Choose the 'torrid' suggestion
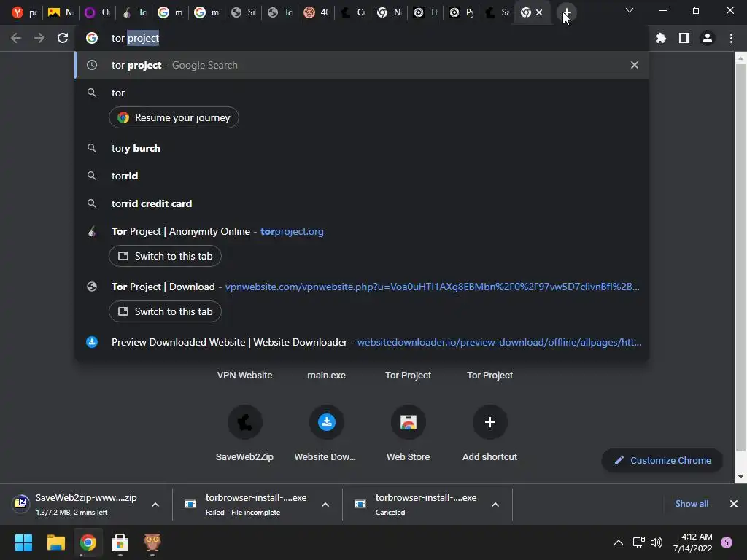Image resolution: width=747 pixels, height=560 pixels. [362, 176]
